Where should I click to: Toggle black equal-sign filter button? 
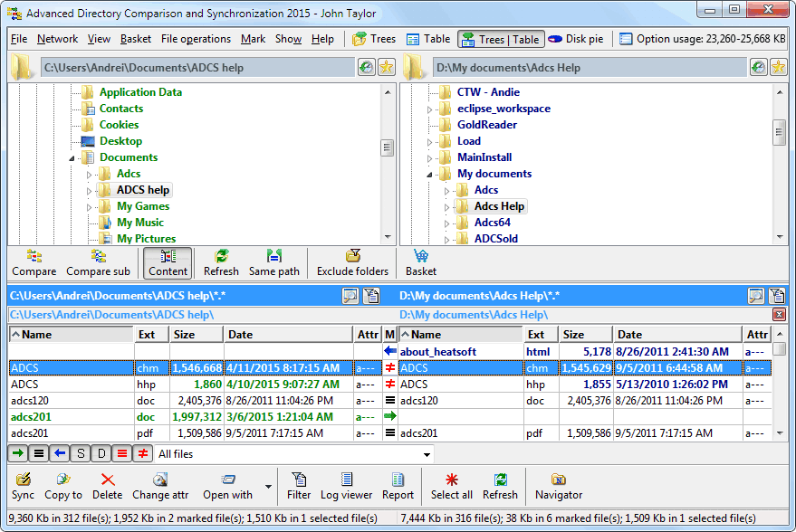(x=39, y=453)
